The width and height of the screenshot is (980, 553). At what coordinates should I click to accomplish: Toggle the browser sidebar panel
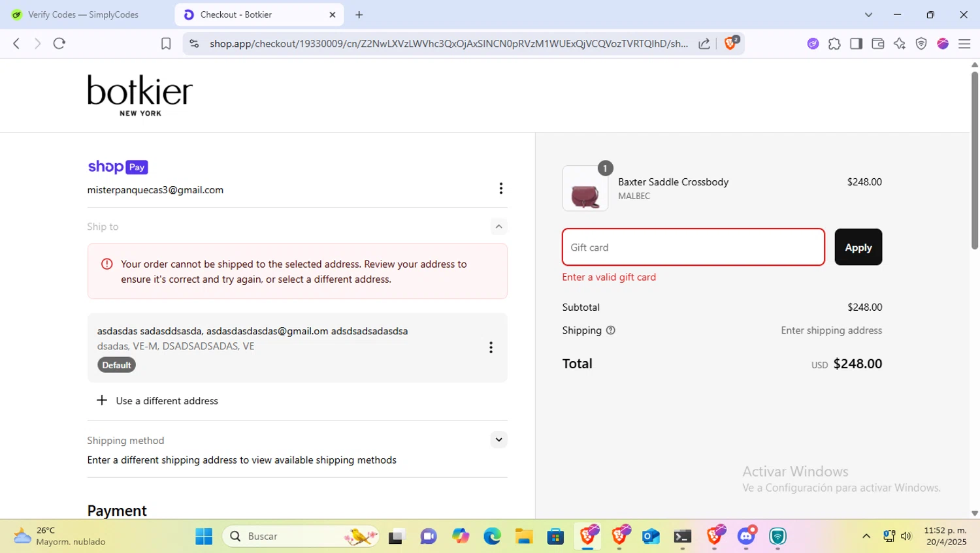click(856, 44)
